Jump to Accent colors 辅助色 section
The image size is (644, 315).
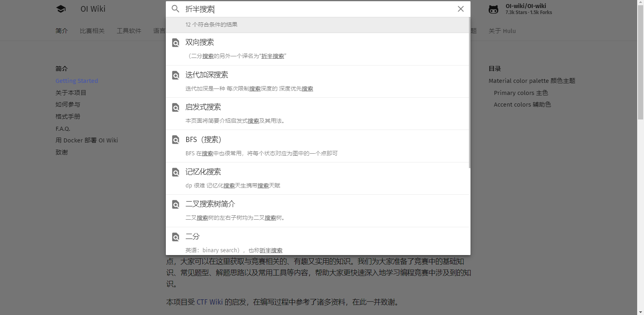coord(522,104)
